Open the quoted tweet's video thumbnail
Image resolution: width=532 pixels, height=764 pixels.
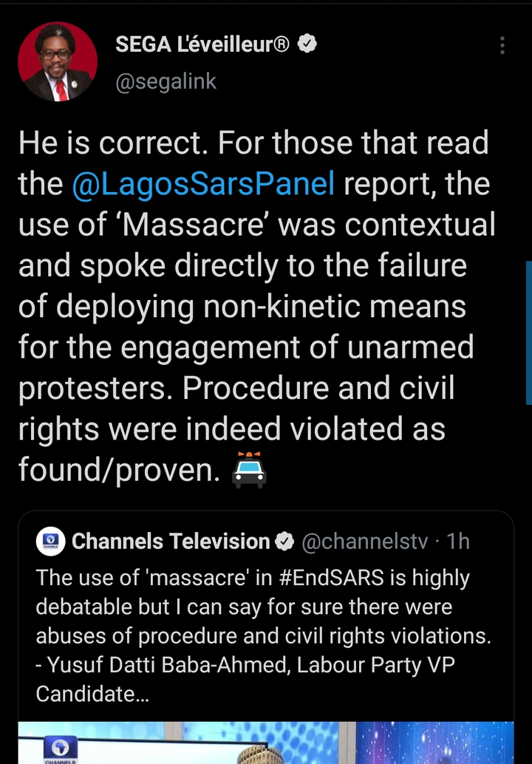[x=266, y=743]
